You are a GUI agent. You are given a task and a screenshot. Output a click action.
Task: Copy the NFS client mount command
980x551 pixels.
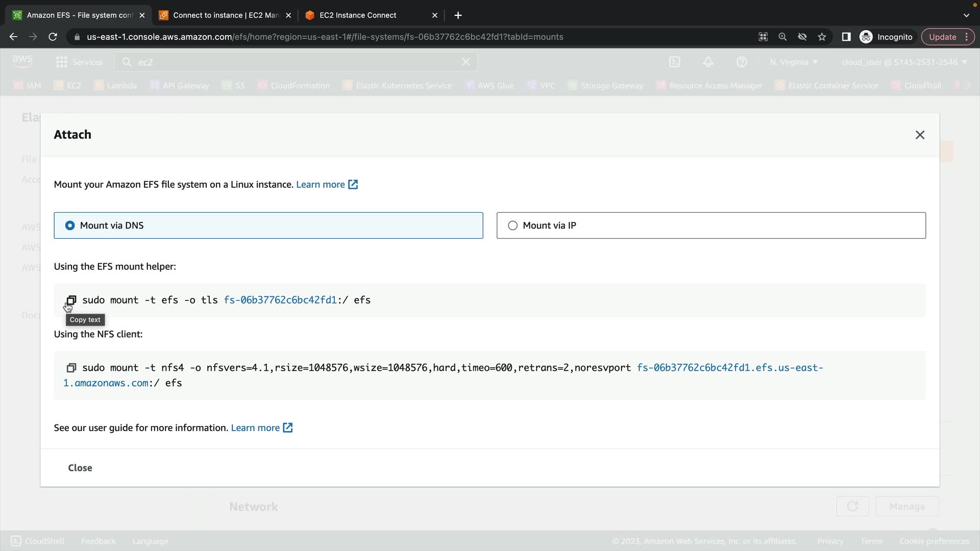[71, 368]
